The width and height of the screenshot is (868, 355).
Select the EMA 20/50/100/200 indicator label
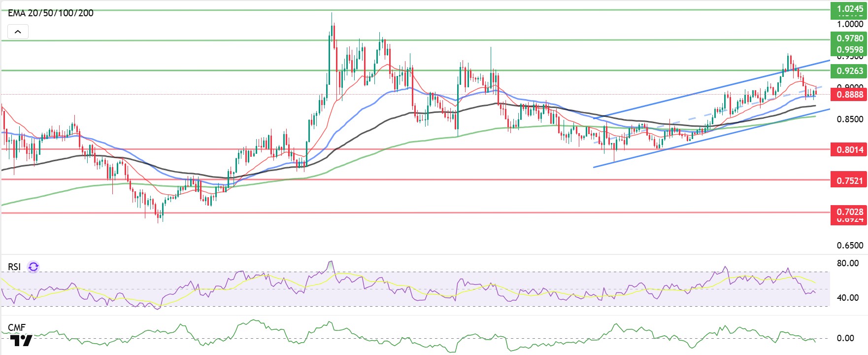coord(51,13)
